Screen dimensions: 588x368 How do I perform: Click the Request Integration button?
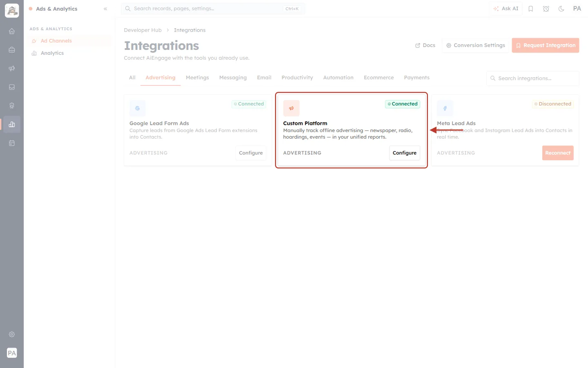coord(546,45)
